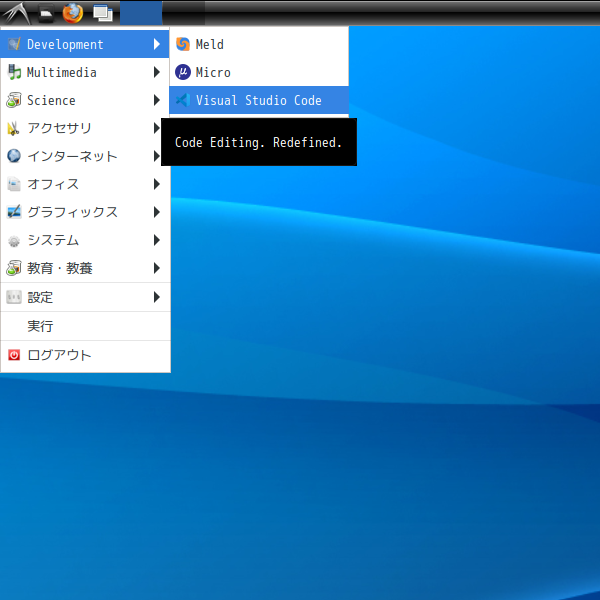
Task: Click the 設定 preferences icon
Action: [x=14, y=297]
